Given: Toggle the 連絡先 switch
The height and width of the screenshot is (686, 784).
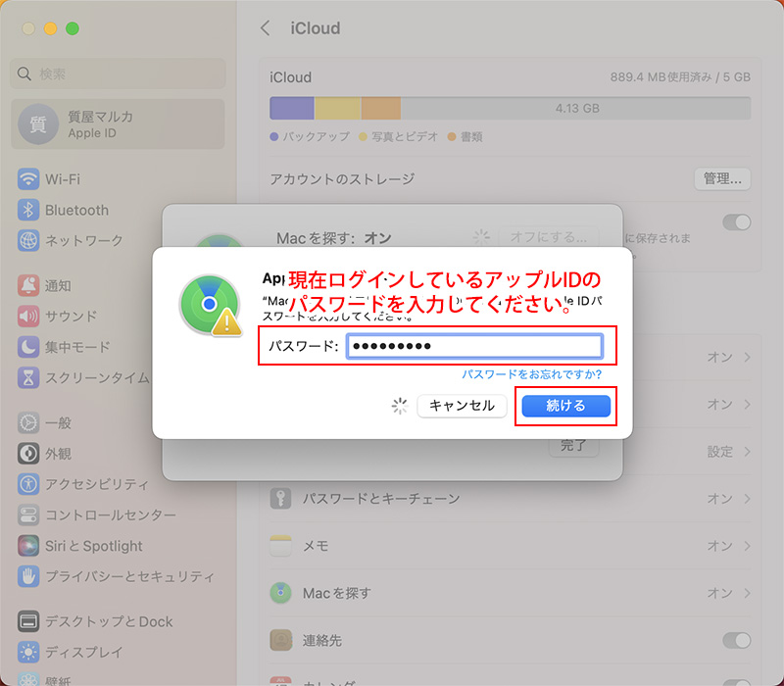Looking at the screenshot, I should pyautogui.click(x=736, y=640).
